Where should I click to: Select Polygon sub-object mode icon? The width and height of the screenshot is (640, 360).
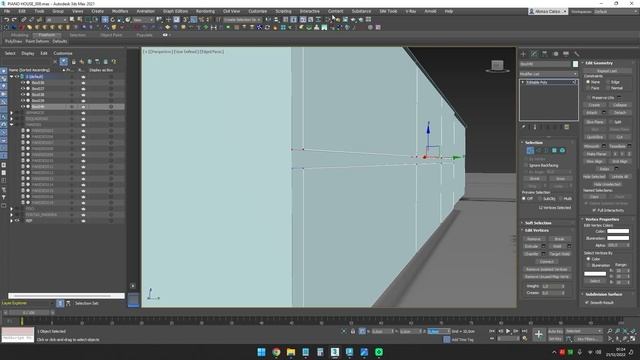pos(554,151)
